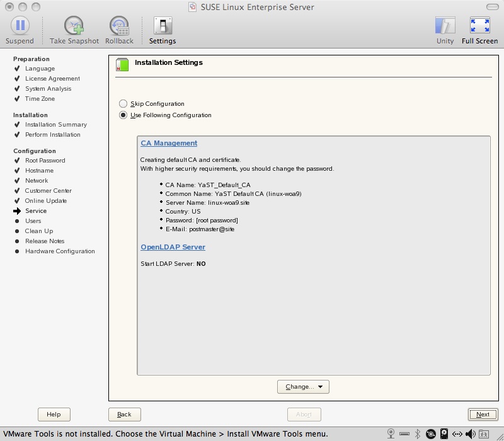This screenshot has width=504, height=441.
Task: Open the Change... dropdown menu
Action: click(x=303, y=387)
